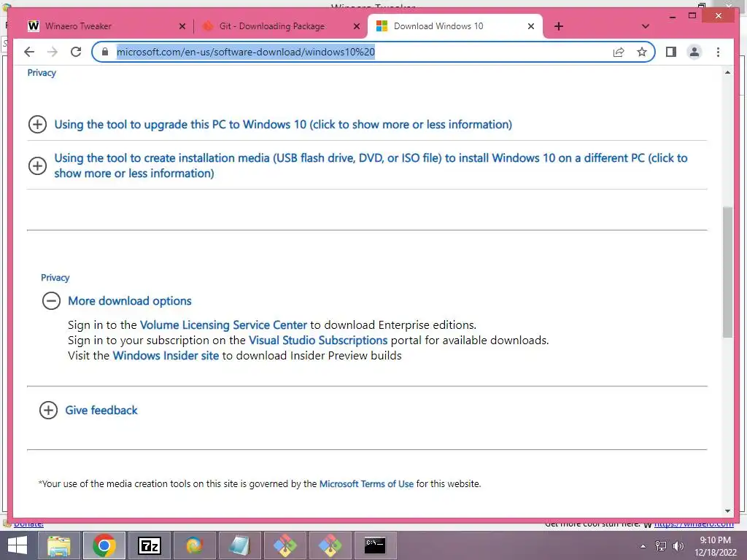Open the Windows Insider site link
Screen dimensions: 747x560
point(166,355)
